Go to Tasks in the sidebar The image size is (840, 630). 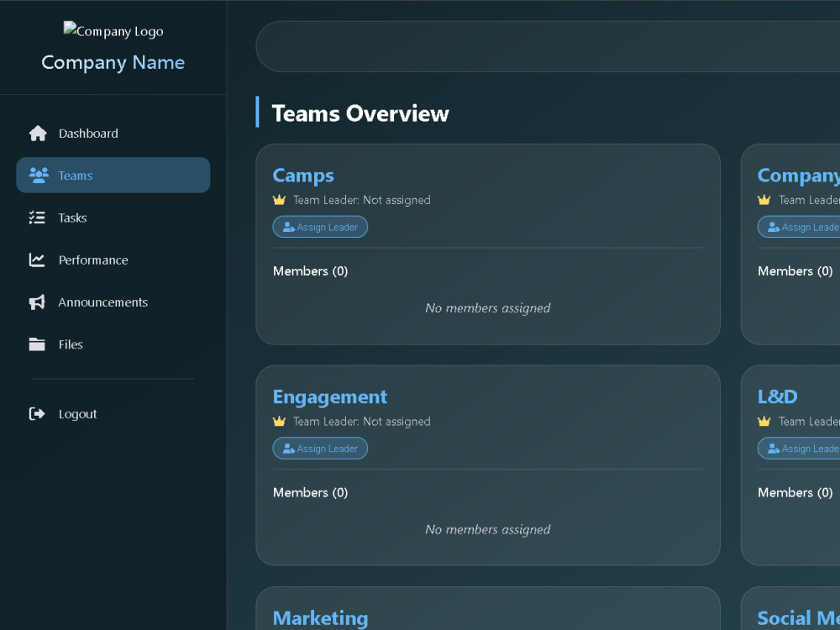(x=113, y=218)
